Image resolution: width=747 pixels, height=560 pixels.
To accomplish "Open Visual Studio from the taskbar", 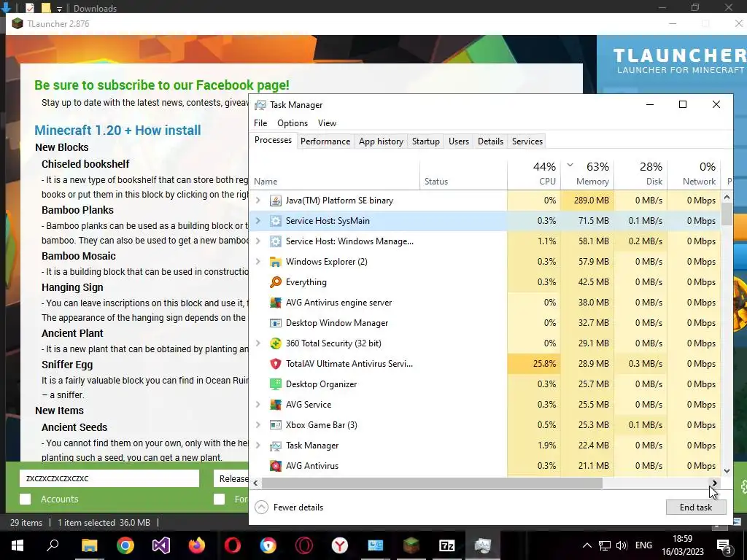I will click(x=161, y=545).
